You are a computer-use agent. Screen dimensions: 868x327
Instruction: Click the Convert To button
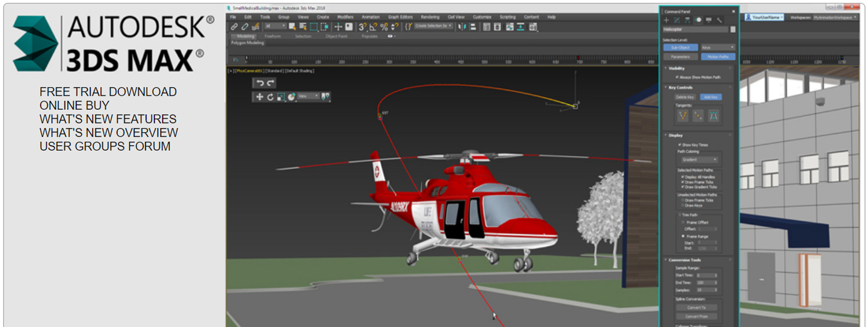coord(696,308)
